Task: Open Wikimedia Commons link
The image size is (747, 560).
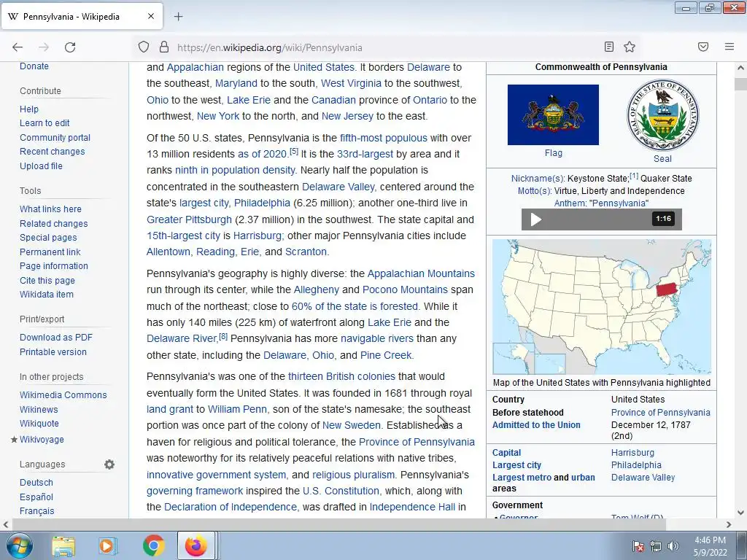Action: [x=63, y=394]
